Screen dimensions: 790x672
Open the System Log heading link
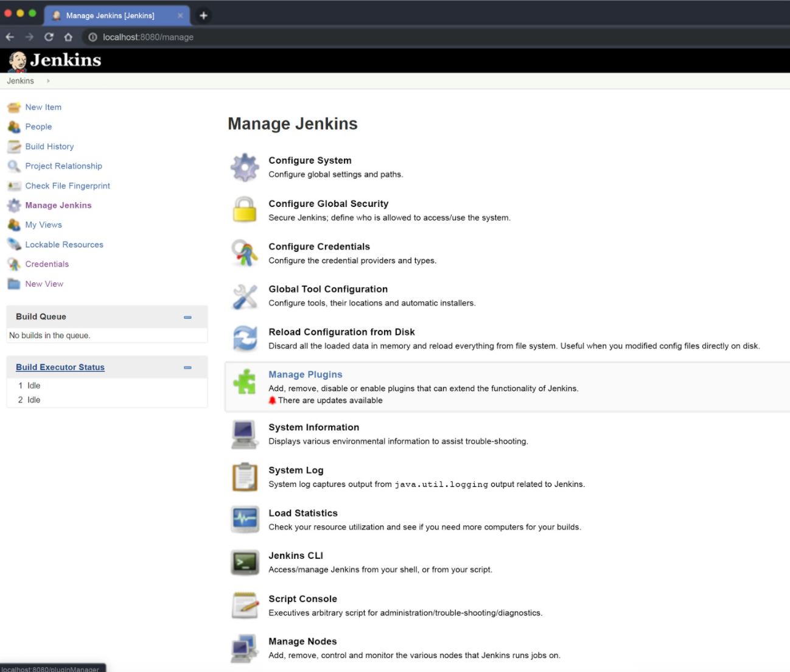296,471
